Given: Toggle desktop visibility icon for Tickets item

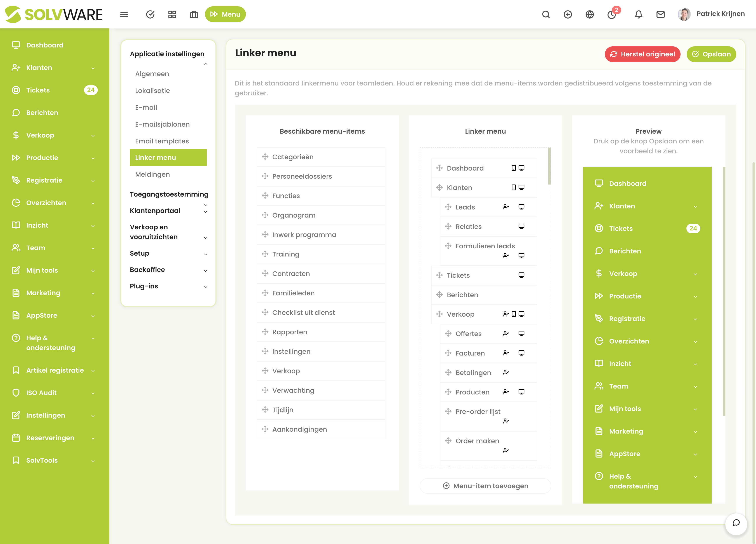Looking at the screenshot, I should pos(521,275).
